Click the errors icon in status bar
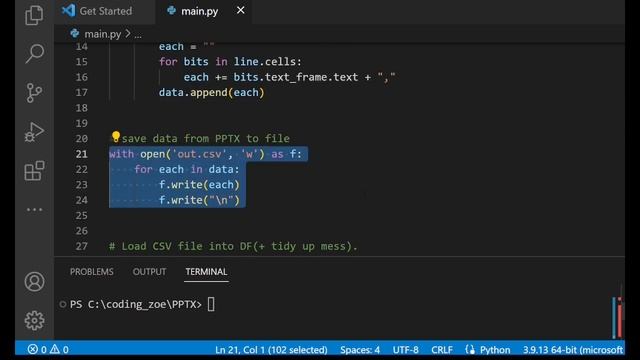This screenshot has width=640, height=360. pos(33,349)
